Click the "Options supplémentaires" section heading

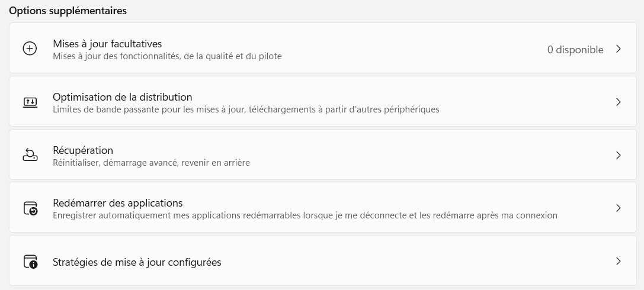point(68,11)
